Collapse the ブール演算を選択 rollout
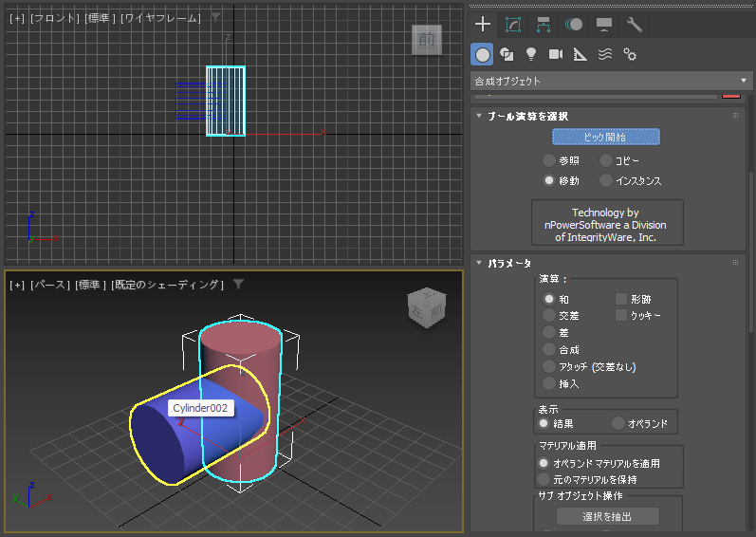This screenshot has width=756, height=537. (479, 116)
